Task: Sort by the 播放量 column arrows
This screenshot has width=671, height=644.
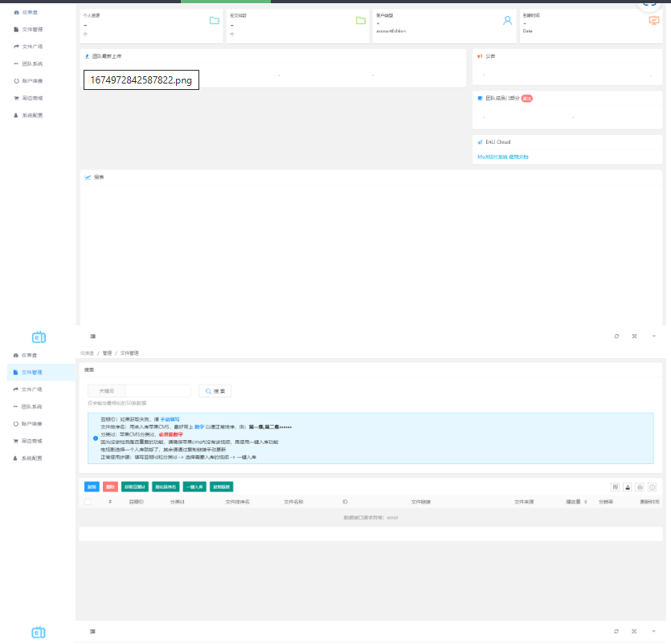Action: [x=585, y=502]
